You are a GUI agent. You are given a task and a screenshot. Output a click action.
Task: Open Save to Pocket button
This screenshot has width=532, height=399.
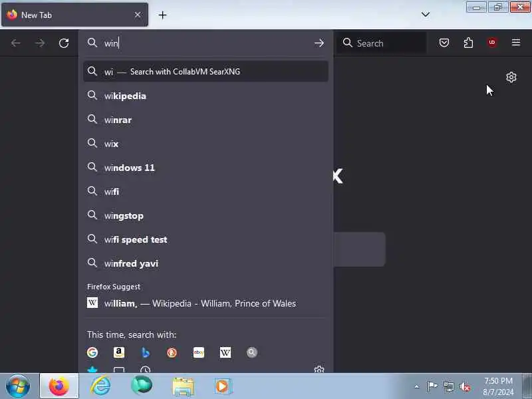(x=444, y=43)
